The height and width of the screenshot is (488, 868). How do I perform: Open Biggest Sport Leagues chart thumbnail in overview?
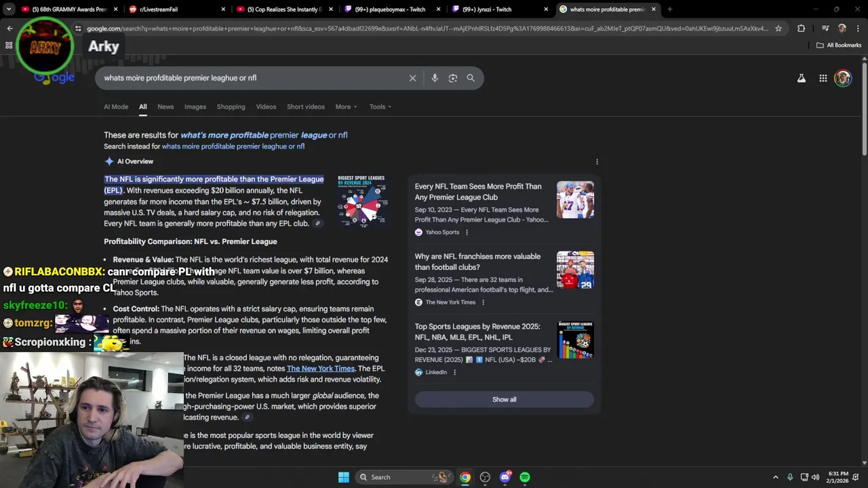point(361,201)
